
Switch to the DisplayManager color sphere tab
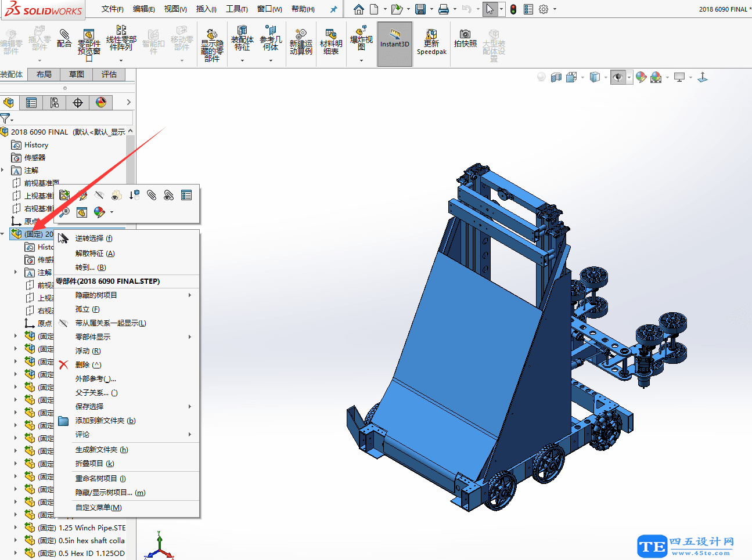[x=101, y=103]
